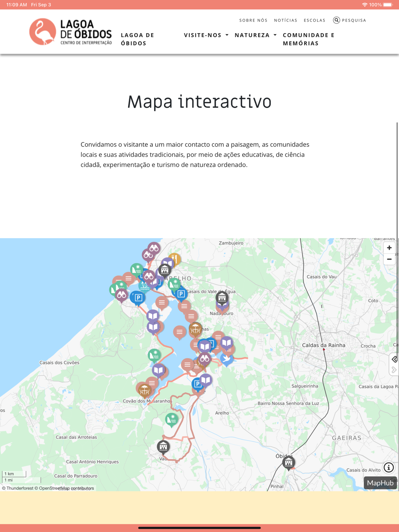
Task: Select parking marker beside Casais do Vale de Égua
Action: 181,294
